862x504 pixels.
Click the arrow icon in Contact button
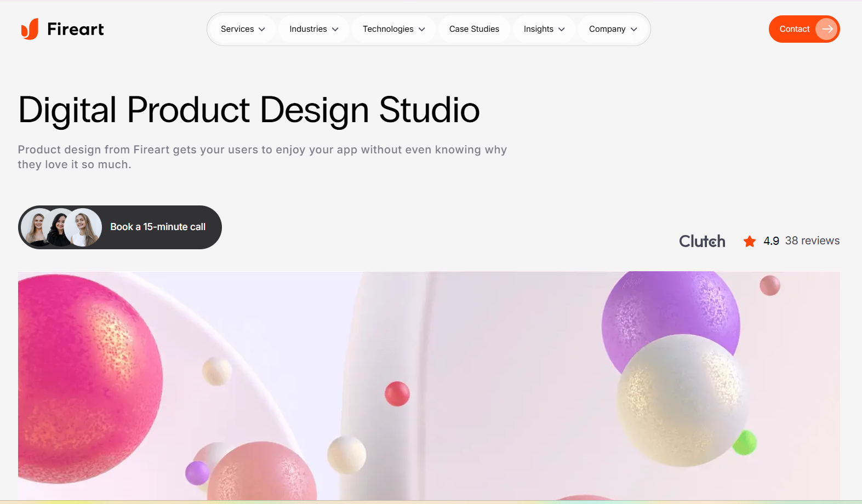point(827,29)
